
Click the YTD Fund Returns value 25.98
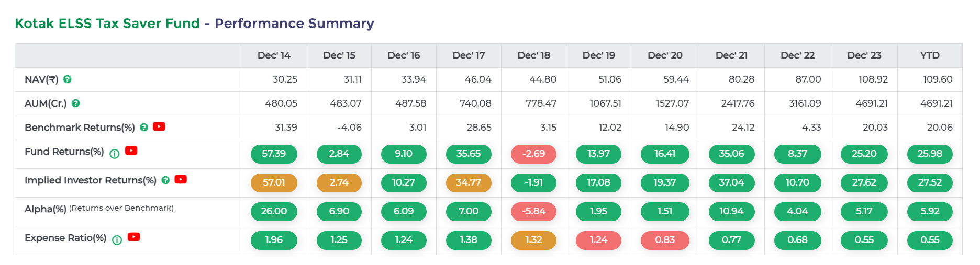click(x=930, y=154)
